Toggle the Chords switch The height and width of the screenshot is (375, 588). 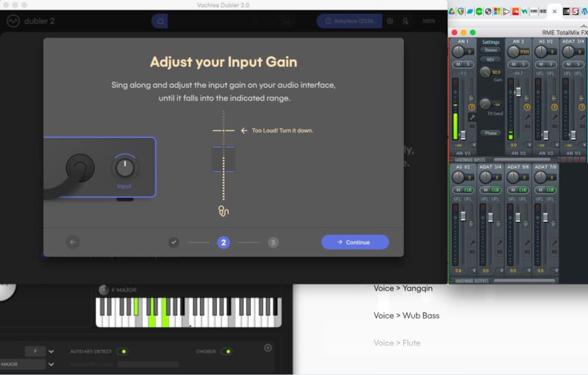226,352
